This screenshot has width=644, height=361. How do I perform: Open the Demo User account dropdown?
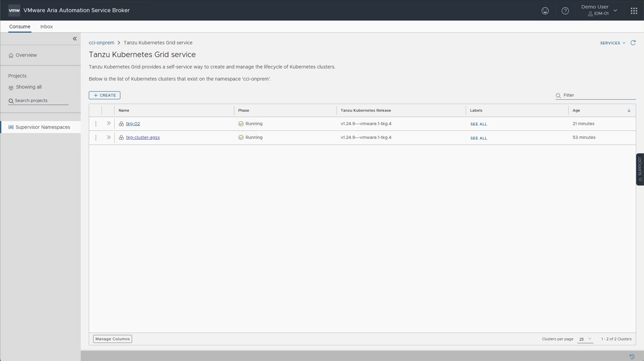pos(599,10)
